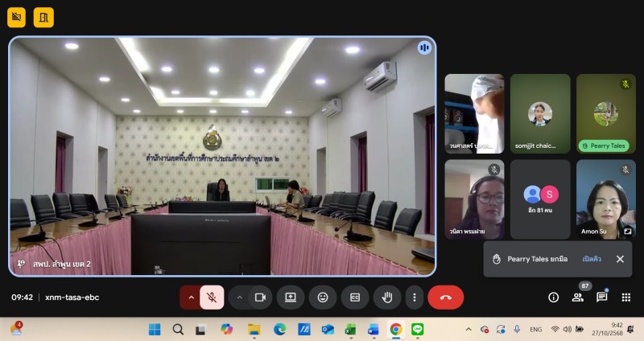The width and height of the screenshot is (644, 341).
Task: Show the participants list with 87 people
Action: click(577, 297)
